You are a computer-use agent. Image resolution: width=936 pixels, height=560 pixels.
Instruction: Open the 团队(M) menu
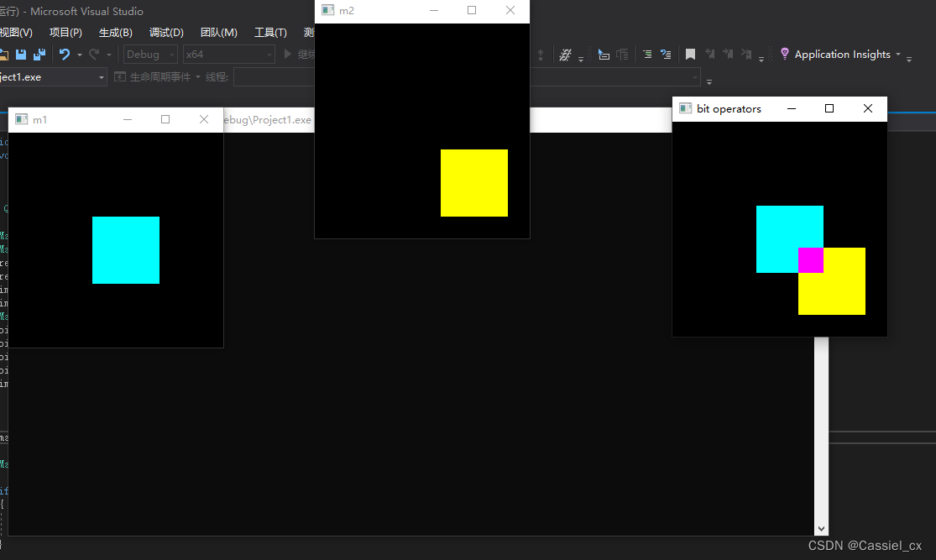[x=218, y=32]
